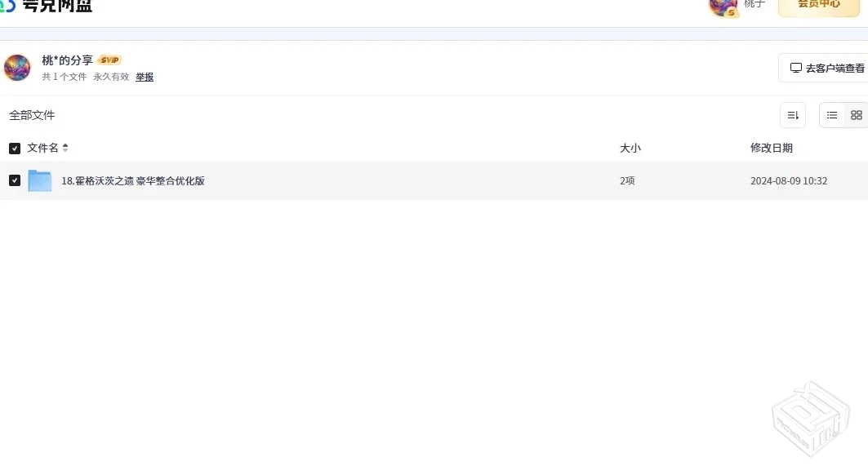This screenshot has width=868, height=475.
Task: Click the 桃*的分享 sharer name
Action: (x=68, y=60)
